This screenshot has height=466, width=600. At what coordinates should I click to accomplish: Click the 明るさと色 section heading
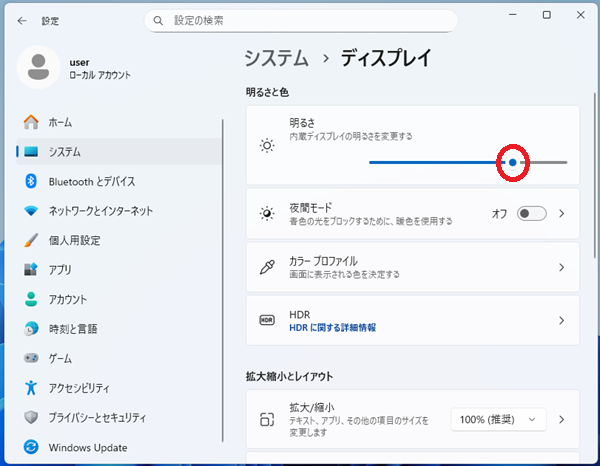[267, 92]
